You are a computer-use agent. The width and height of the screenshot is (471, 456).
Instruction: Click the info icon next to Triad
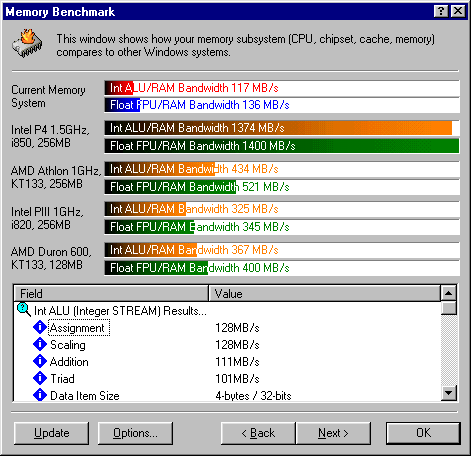[40, 378]
